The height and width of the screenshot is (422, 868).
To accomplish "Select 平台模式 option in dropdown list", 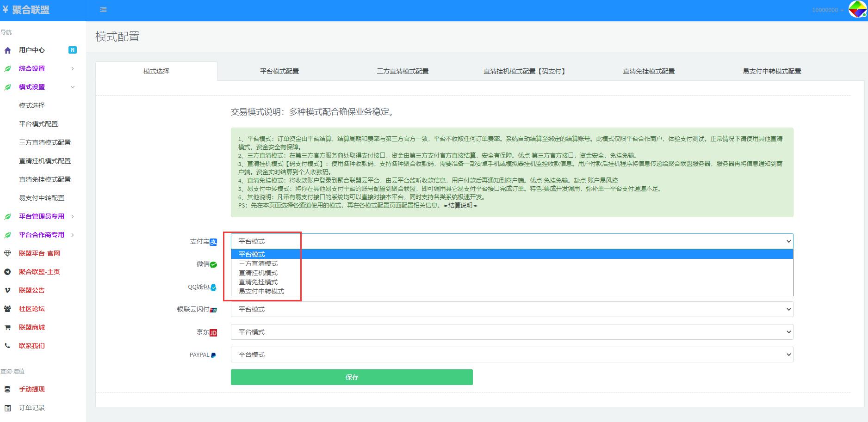I will 512,254.
